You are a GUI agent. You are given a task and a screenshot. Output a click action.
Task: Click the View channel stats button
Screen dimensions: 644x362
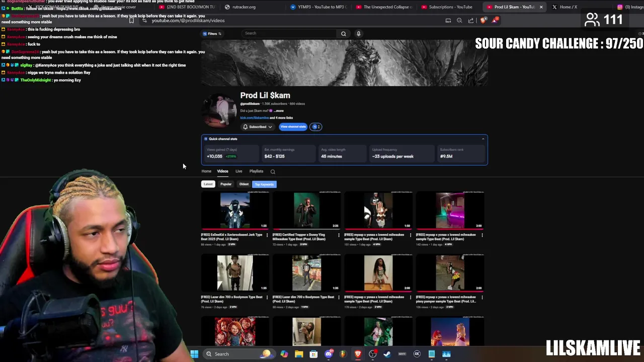click(x=293, y=127)
